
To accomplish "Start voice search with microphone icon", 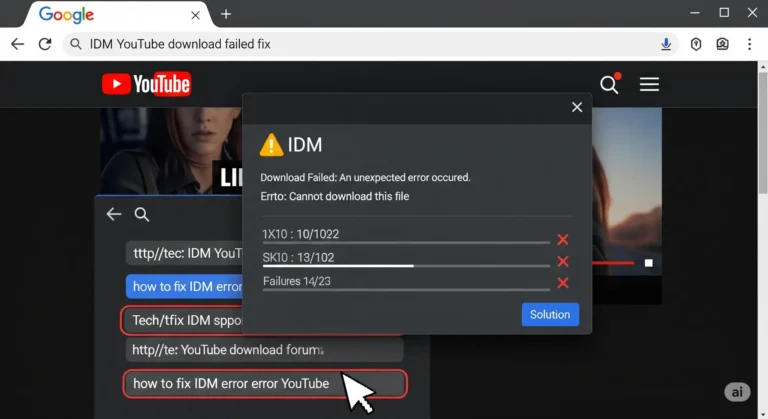I will point(666,44).
